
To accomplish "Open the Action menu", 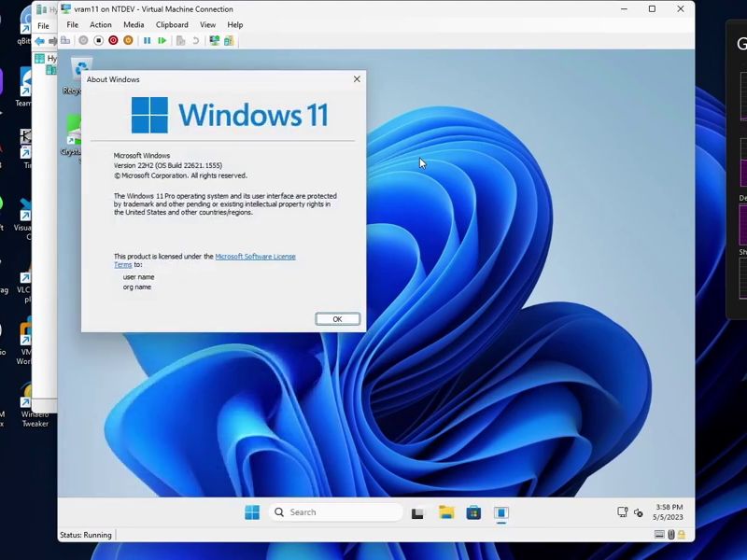I will point(101,25).
